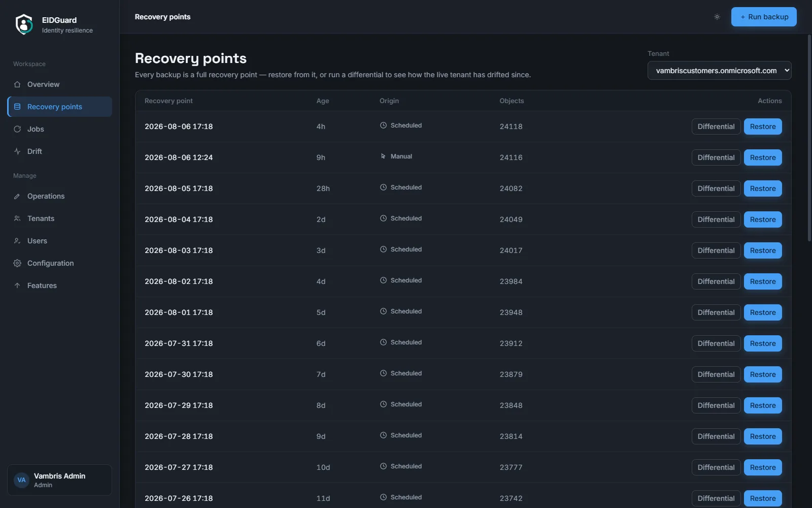This screenshot has height=508, width=812.
Task: Restore the 2026-08-05 17:18 recovery point
Action: coord(763,188)
